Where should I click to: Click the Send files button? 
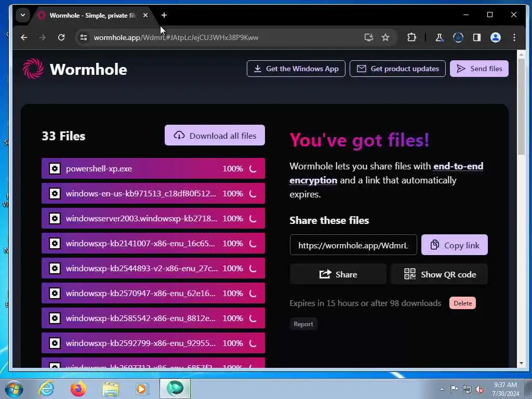(479, 69)
